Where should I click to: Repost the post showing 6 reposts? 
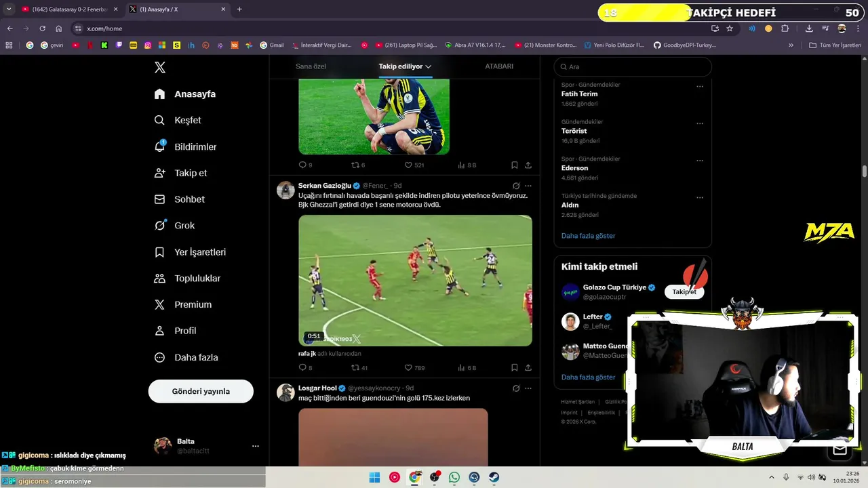point(358,165)
